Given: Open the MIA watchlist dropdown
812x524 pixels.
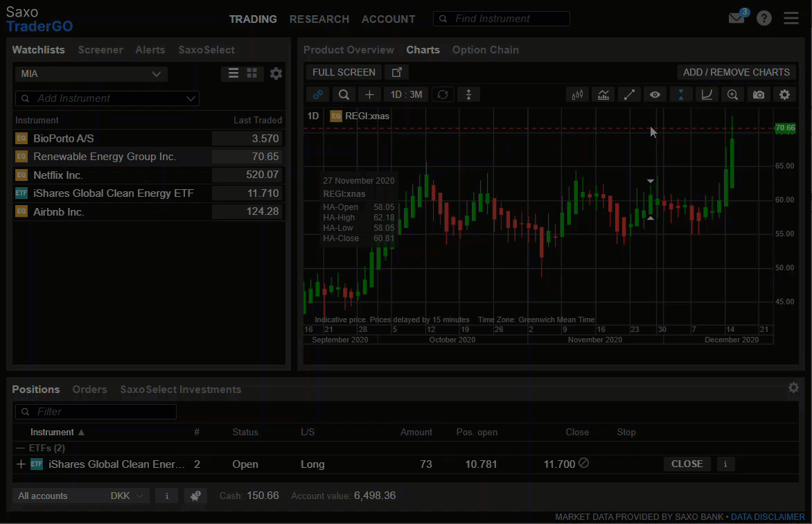Looking at the screenshot, I should (91, 73).
